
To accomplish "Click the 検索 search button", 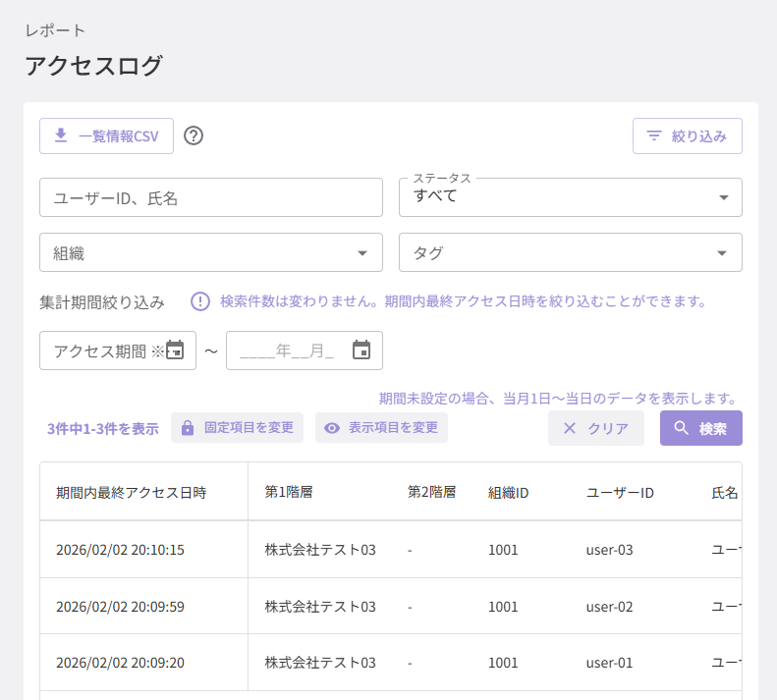I will click(x=701, y=428).
